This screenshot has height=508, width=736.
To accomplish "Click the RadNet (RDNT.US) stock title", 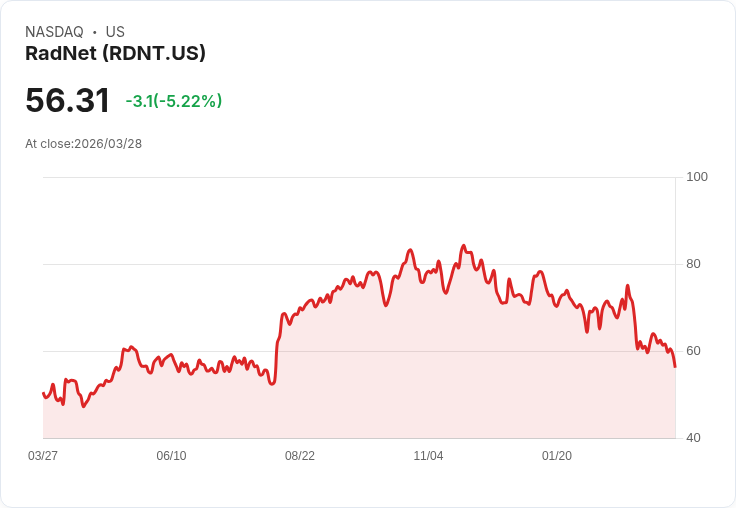I will [115, 53].
